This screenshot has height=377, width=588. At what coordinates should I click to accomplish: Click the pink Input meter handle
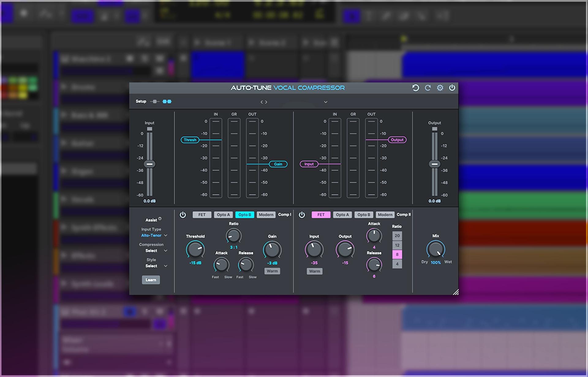coord(309,164)
